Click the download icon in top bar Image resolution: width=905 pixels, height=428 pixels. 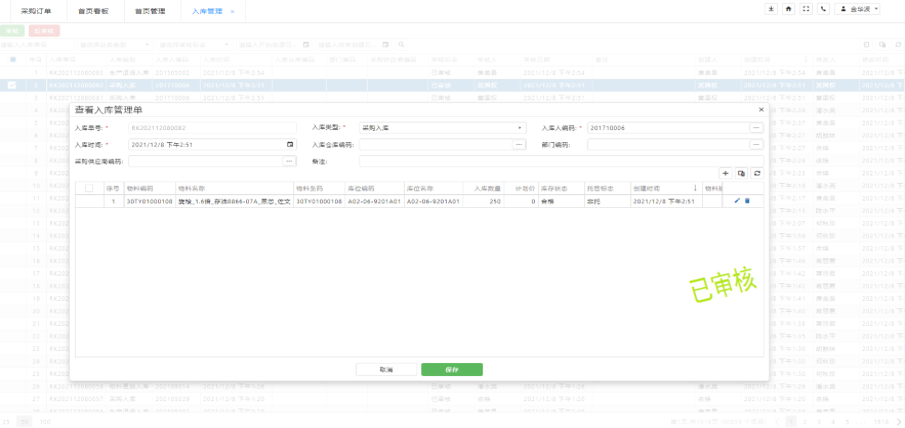pyautogui.click(x=771, y=9)
